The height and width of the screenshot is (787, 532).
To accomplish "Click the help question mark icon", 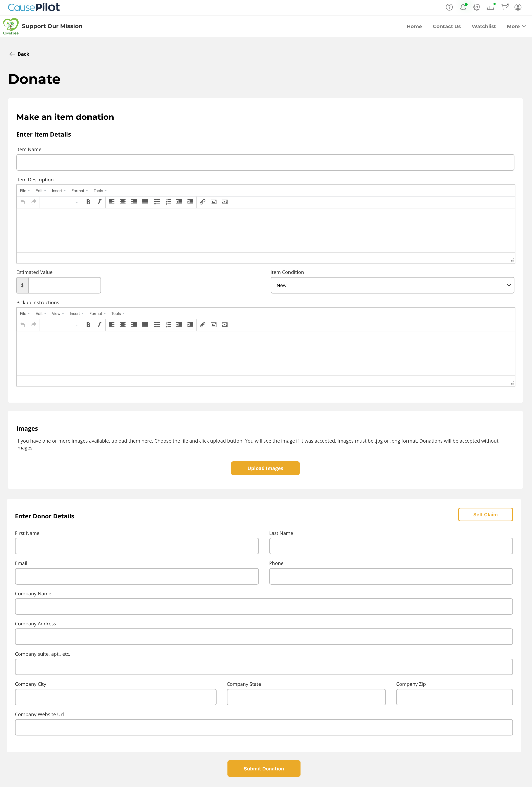I will (449, 7).
